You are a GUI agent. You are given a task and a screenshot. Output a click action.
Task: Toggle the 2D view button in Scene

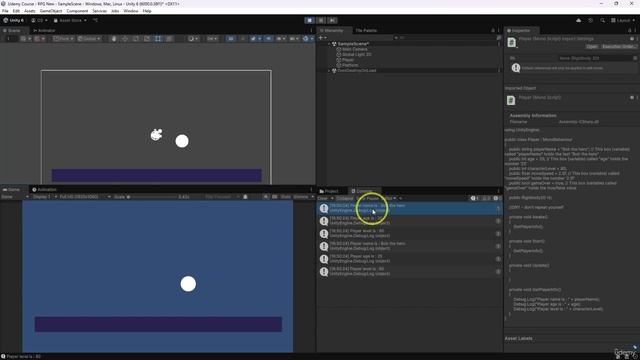coord(231,39)
